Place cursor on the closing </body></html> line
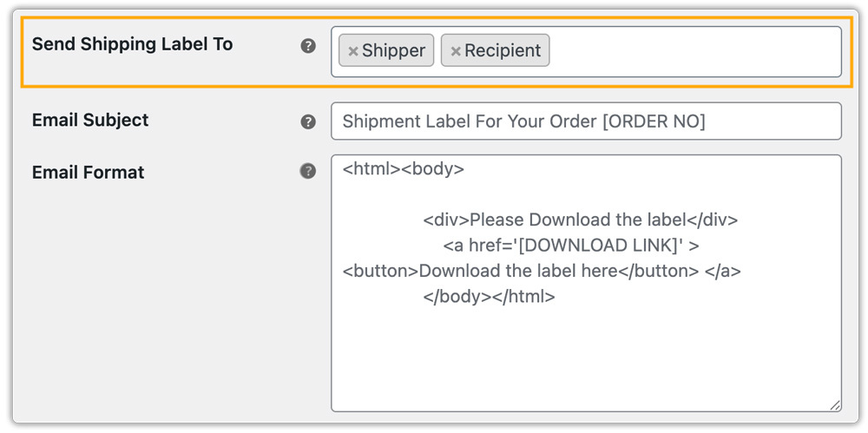This screenshot has width=868, height=433. tap(490, 297)
